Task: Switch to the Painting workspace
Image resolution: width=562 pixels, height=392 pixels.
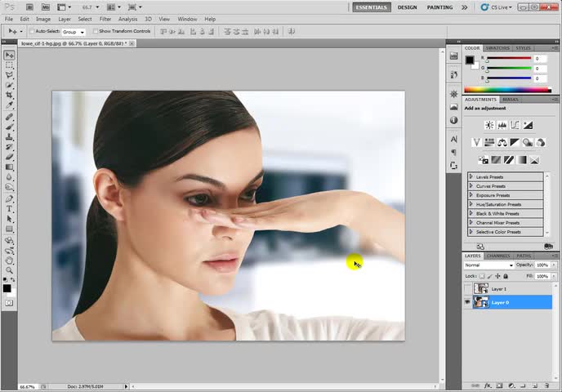Action: tap(439, 7)
